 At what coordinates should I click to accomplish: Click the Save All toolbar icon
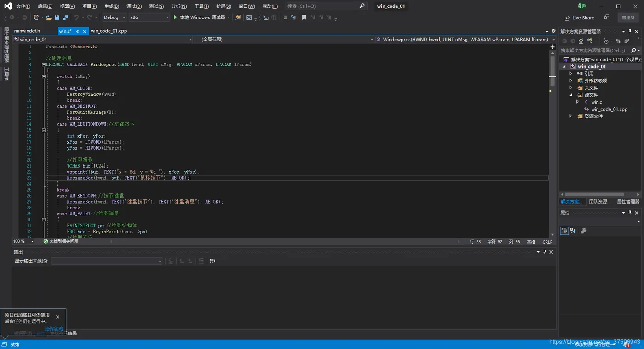pyautogui.click(x=65, y=17)
